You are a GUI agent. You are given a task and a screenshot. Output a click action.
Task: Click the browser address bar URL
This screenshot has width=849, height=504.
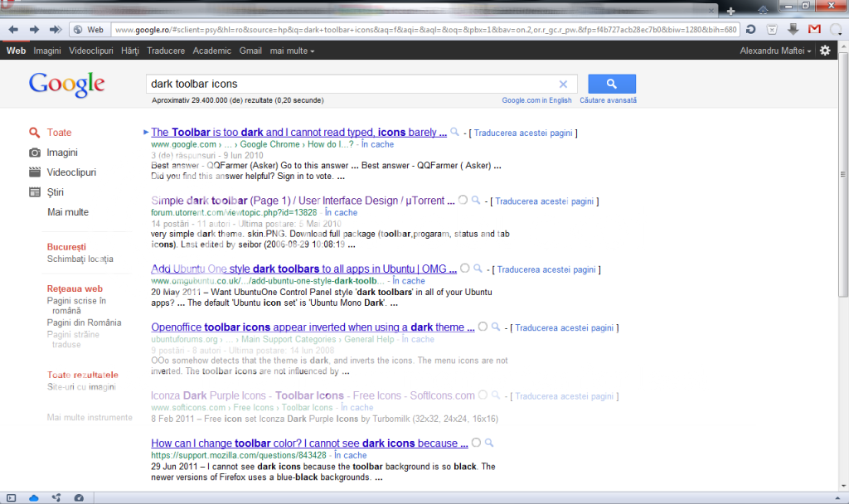[x=425, y=30]
